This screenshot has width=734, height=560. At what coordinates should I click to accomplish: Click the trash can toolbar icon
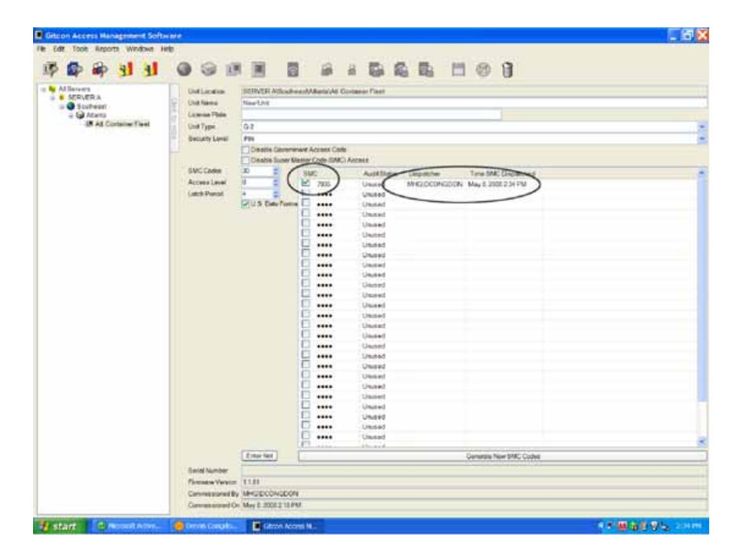(x=507, y=70)
